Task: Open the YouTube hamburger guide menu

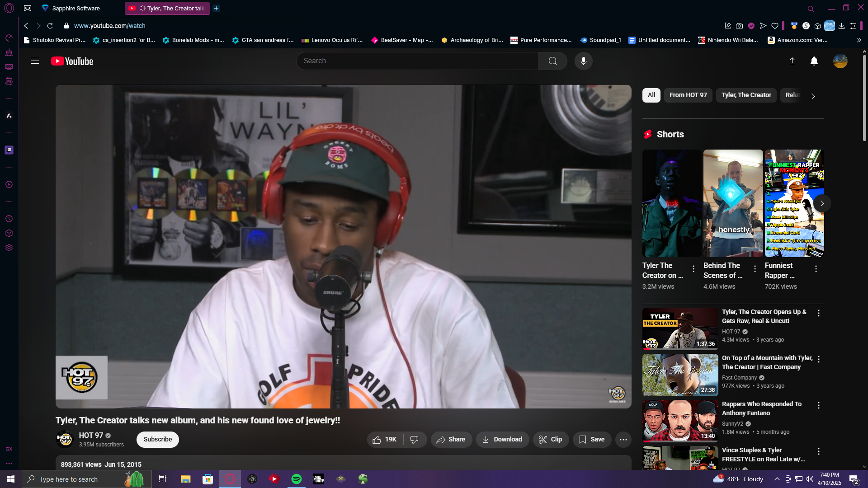Action: [x=35, y=61]
